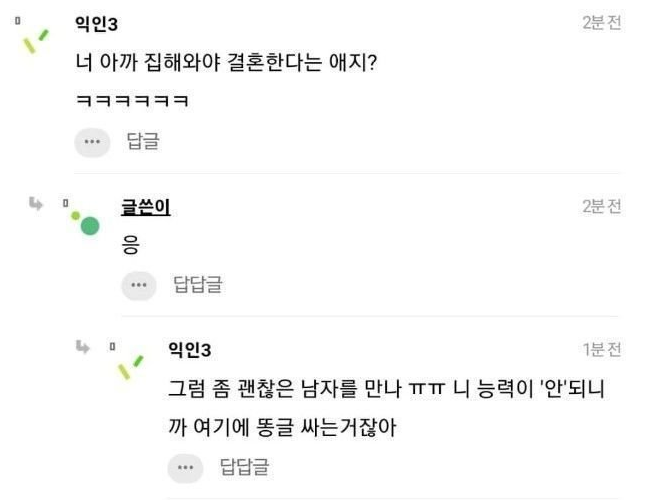Open more options under the 1분 전 reply
Viewport: 653px width, 500px height.
point(184,466)
